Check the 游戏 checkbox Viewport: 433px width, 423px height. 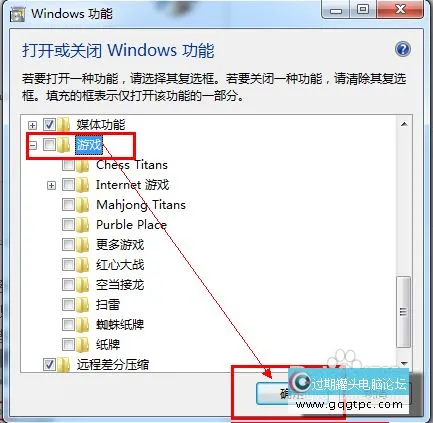coord(49,145)
